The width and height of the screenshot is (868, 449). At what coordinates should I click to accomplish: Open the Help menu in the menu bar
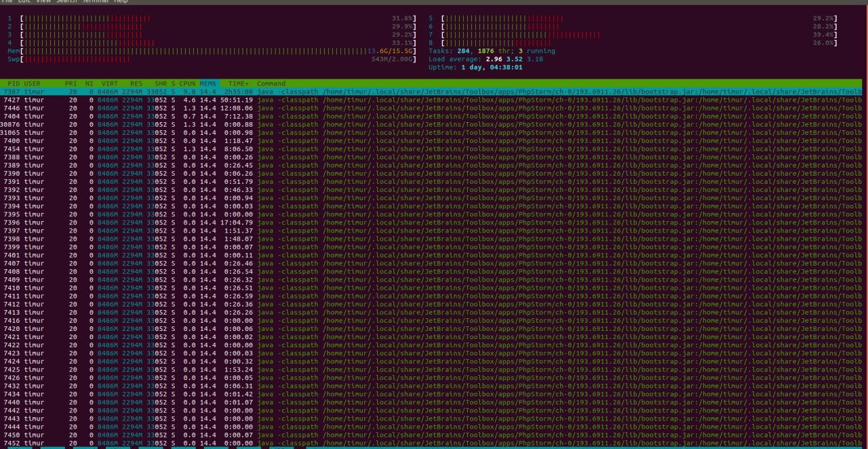click(121, 2)
